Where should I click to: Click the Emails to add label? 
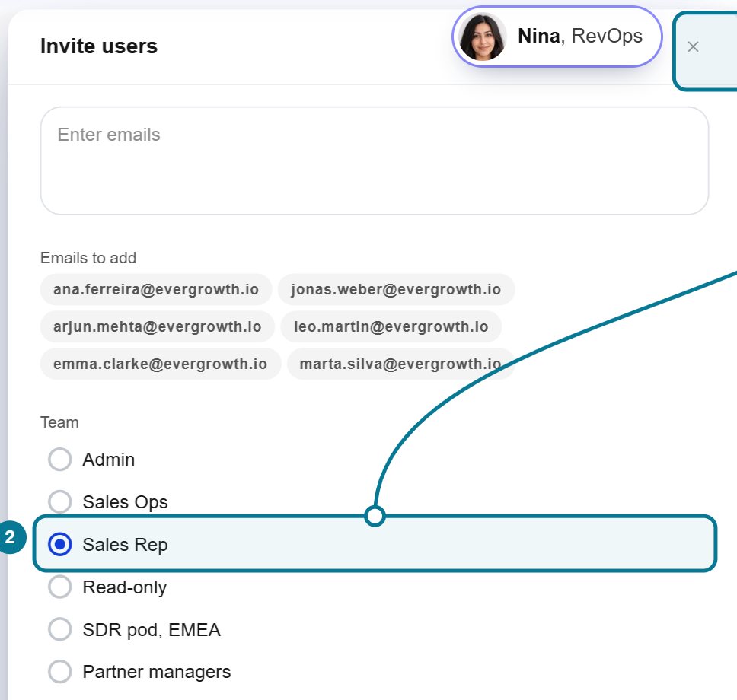88,258
